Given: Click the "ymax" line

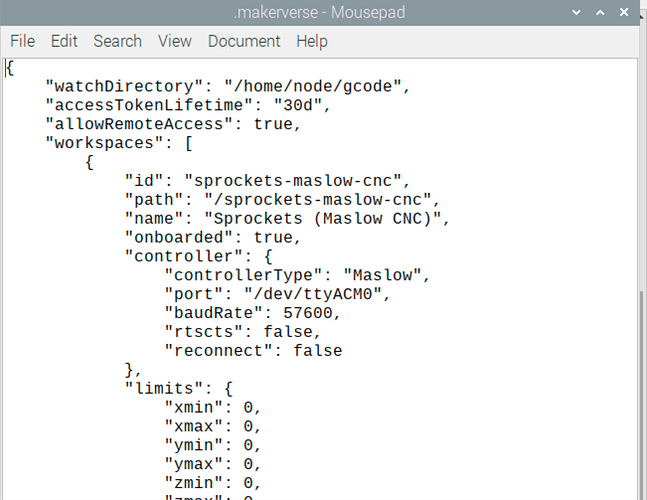Looking at the screenshot, I should [x=213, y=465].
